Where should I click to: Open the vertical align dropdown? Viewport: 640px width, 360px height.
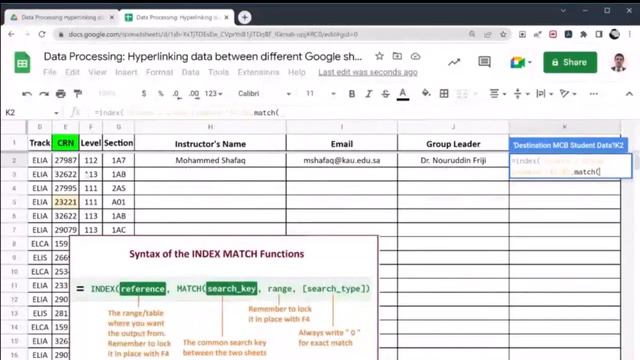(x=521, y=94)
